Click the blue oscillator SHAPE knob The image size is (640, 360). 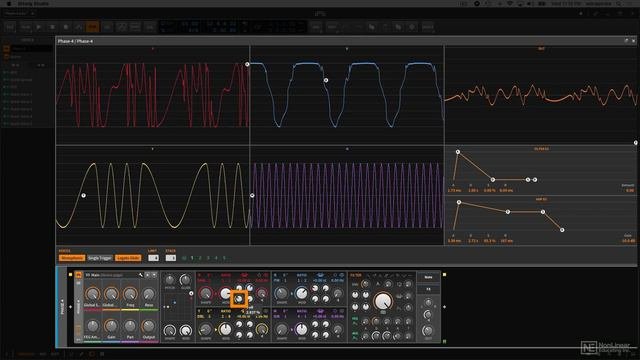(x=281, y=293)
